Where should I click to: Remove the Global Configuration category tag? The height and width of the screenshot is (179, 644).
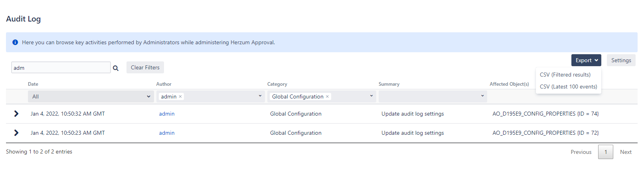[x=327, y=96]
